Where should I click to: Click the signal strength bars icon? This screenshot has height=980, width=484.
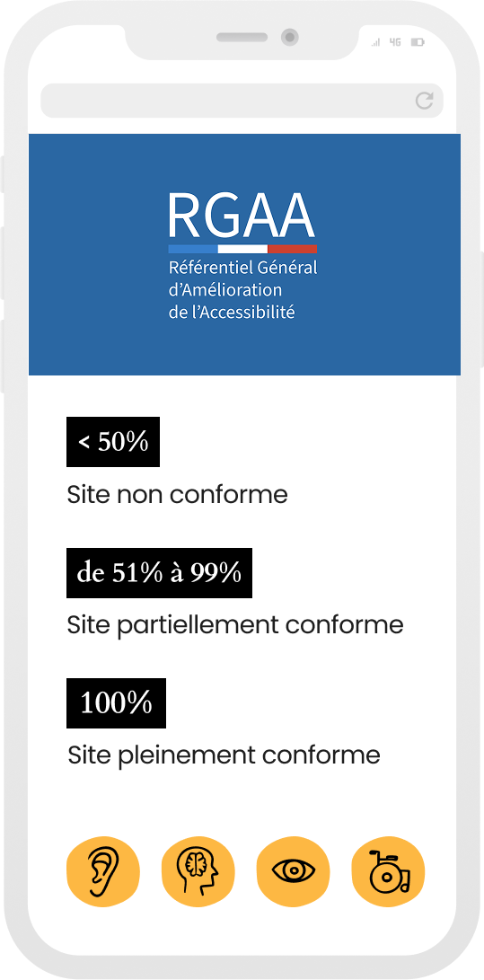click(x=376, y=42)
